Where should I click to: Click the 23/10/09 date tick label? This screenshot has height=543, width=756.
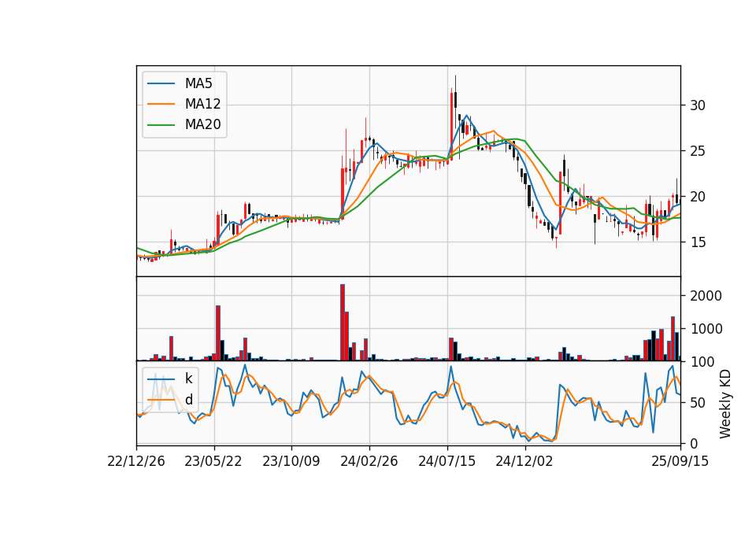tap(291, 461)
